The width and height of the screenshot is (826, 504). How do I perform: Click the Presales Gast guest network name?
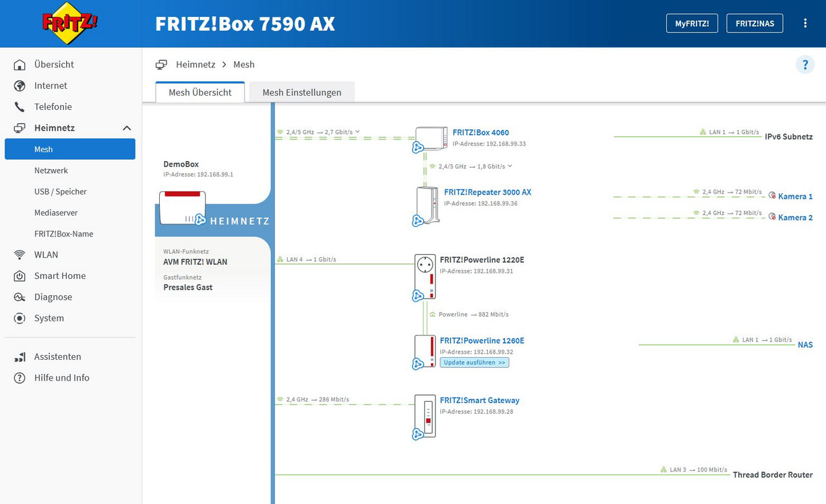pyautogui.click(x=188, y=287)
